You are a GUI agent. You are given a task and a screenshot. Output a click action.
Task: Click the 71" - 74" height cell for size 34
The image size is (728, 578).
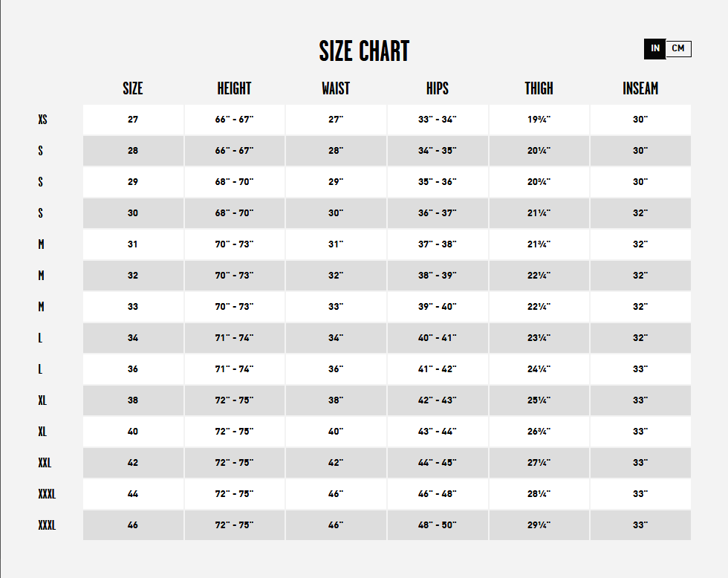[235, 338]
